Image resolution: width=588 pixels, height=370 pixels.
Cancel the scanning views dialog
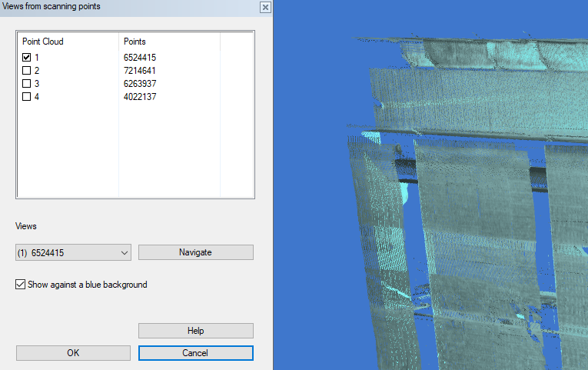pos(195,353)
